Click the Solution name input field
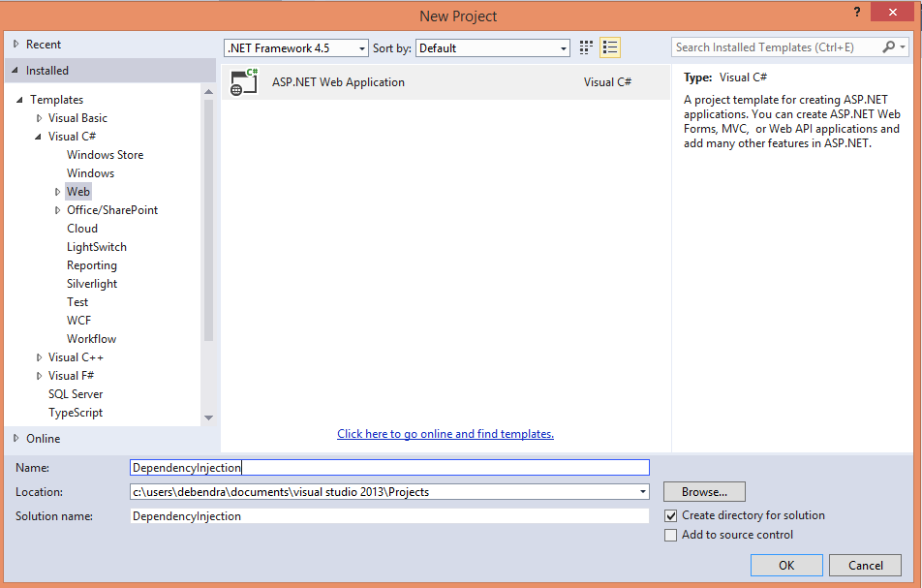This screenshot has width=922, height=588. tap(389, 515)
